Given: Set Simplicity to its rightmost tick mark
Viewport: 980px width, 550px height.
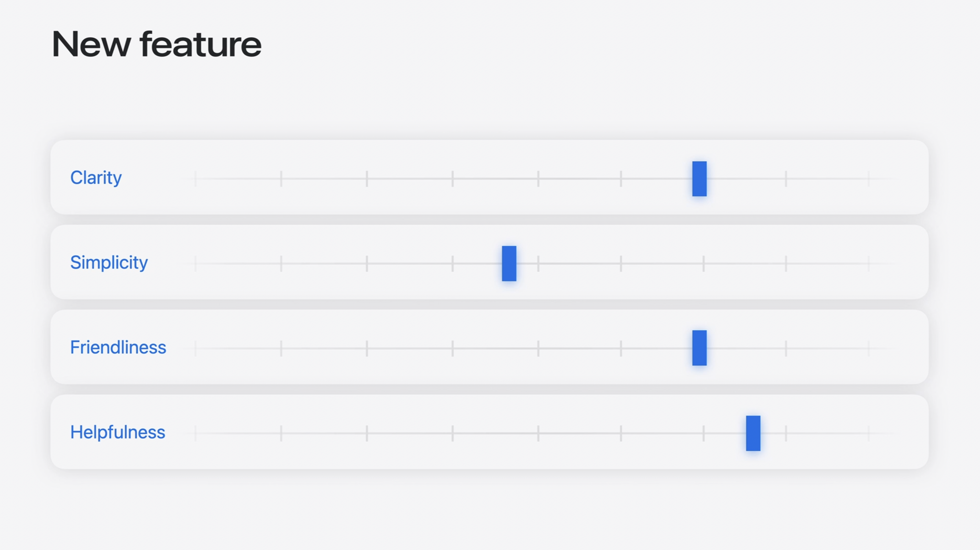Looking at the screenshot, I should point(869,263).
